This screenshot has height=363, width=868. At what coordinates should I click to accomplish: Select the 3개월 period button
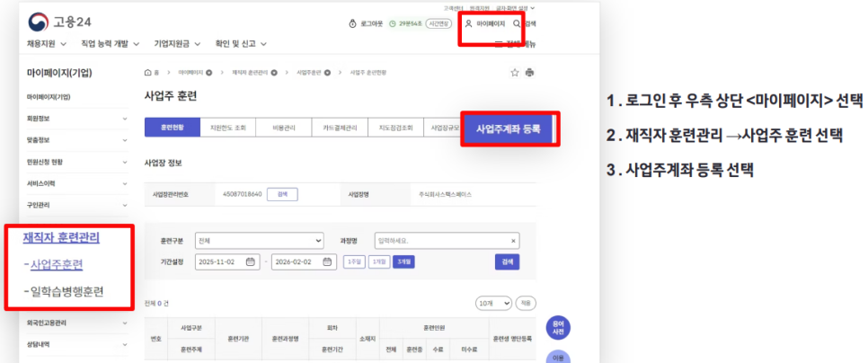[403, 261]
